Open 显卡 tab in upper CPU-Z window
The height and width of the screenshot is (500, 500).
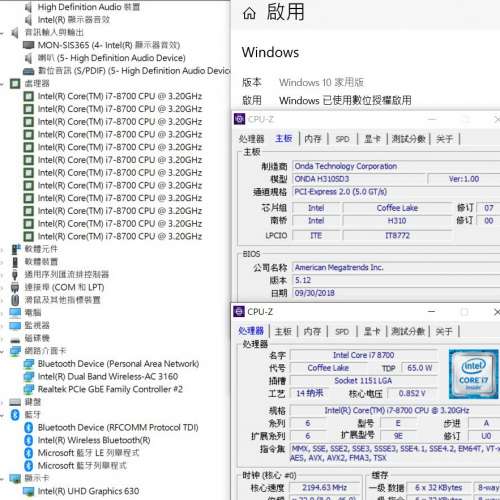click(x=372, y=139)
